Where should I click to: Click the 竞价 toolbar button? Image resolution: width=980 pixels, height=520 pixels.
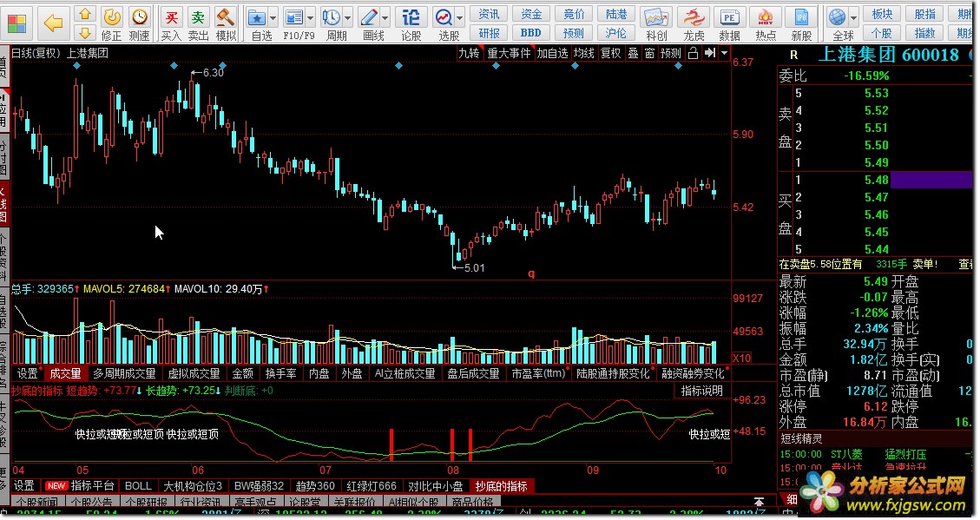tap(574, 14)
